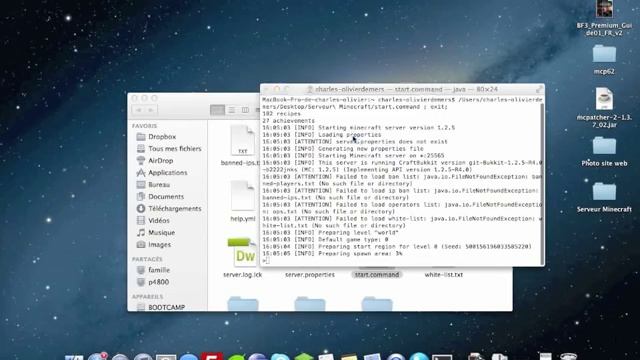Click 'Starting Minecraft server on *:25565' line
The height and width of the screenshot is (360, 640).
point(353,156)
